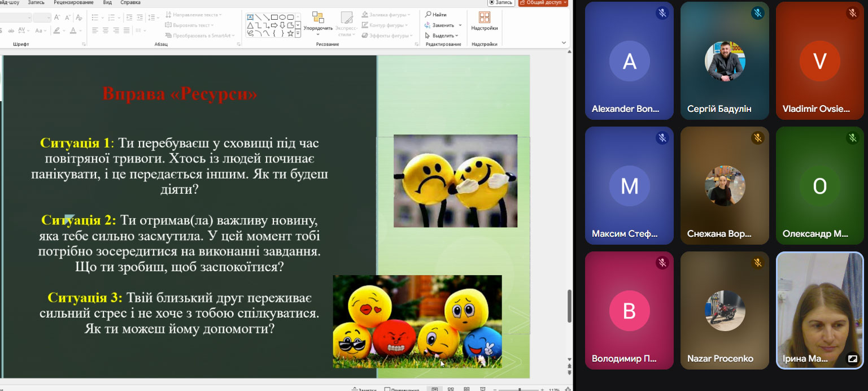This screenshot has height=391, width=868.
Task: Click the Общий доступ share button
Action: [x=543, y=3]
